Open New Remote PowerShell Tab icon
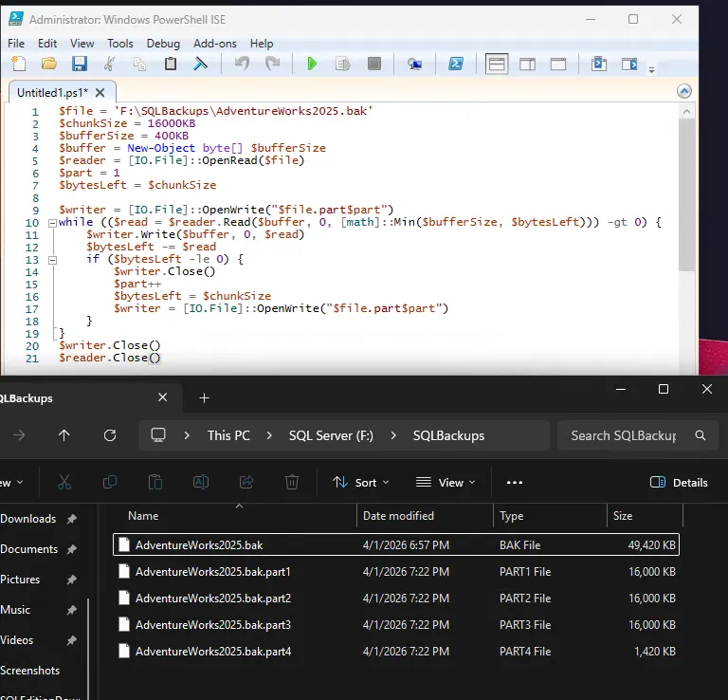The width and height of the screenshot is (728, 700). coord(414,64)
